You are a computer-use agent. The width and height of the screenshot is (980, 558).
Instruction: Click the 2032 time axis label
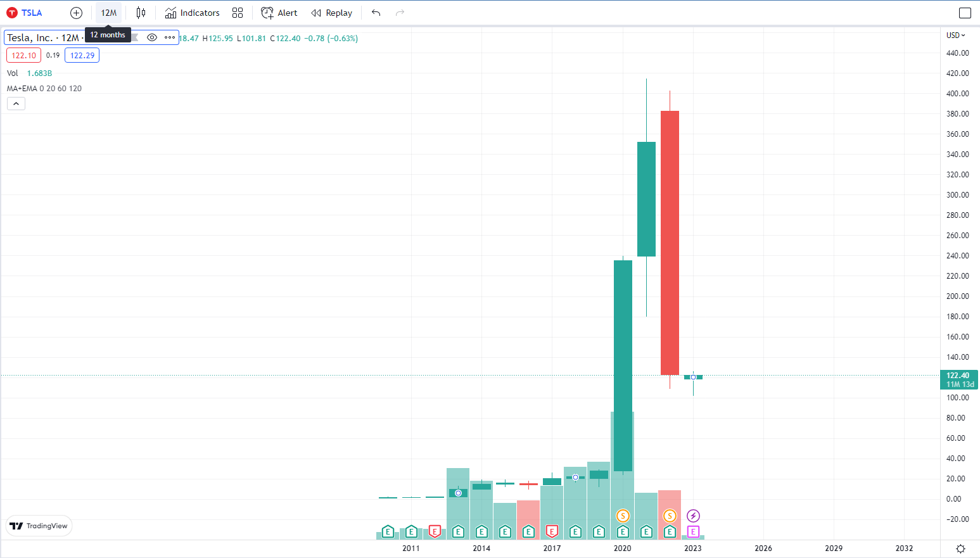[x=904, y=548]
